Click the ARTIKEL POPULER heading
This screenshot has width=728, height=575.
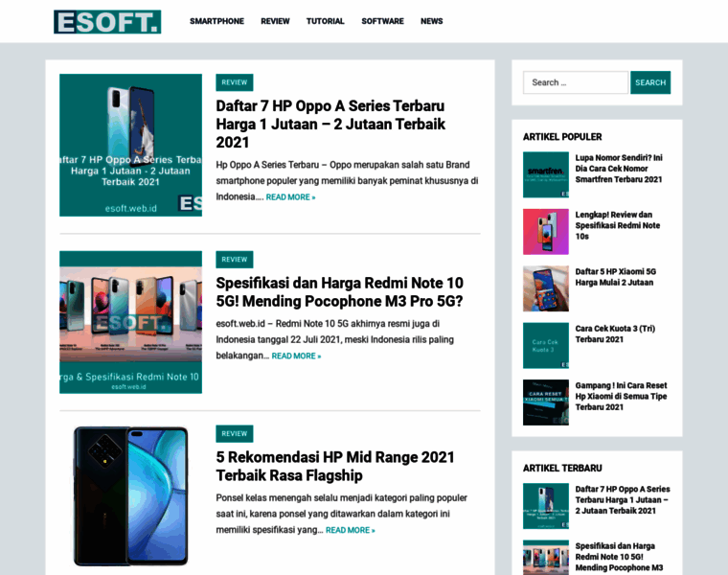point(562,136)
